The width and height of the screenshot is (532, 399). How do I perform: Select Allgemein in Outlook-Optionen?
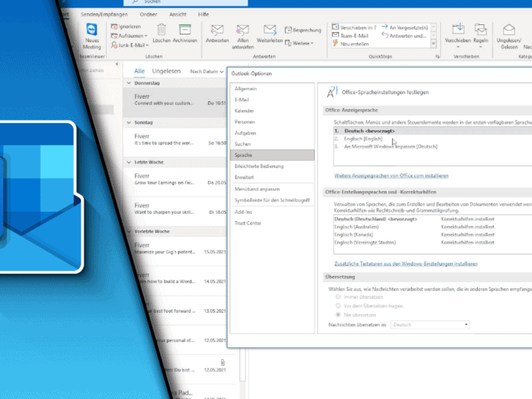[272, 89]
